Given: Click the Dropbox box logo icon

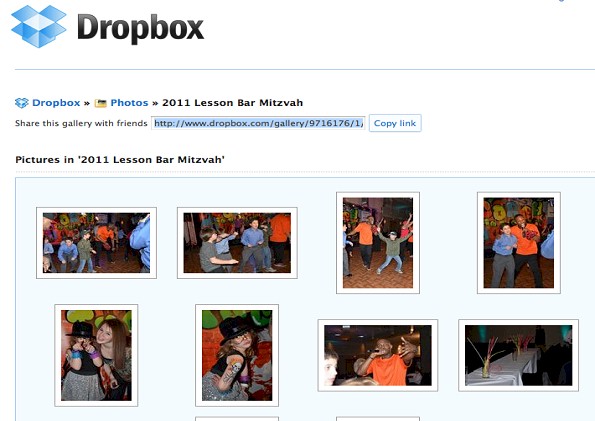Looking at the screenshot, I should [39, 26].
